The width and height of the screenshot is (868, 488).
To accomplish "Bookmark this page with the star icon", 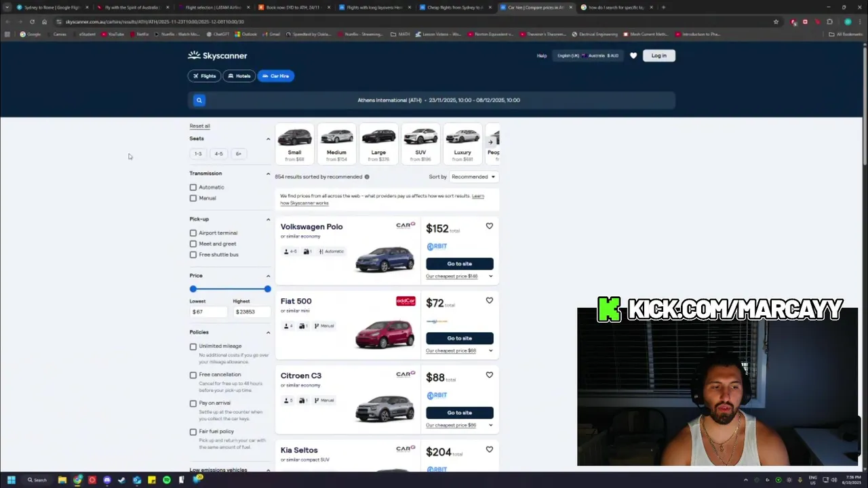I will (776, 22).
